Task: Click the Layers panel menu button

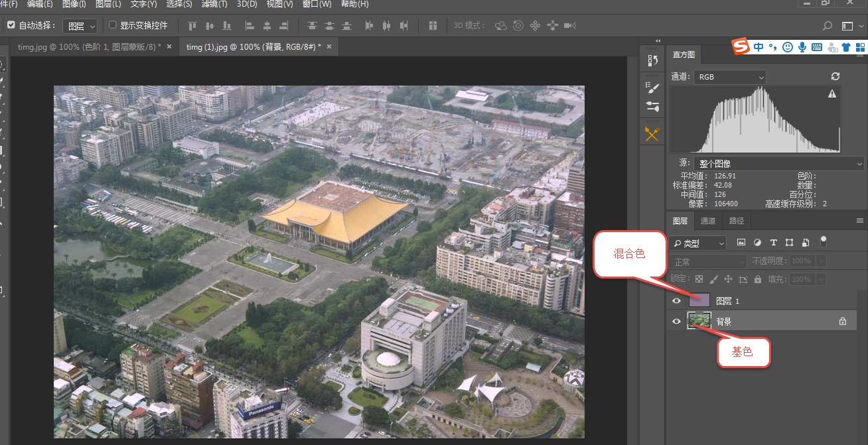Action: click(860, 220)
